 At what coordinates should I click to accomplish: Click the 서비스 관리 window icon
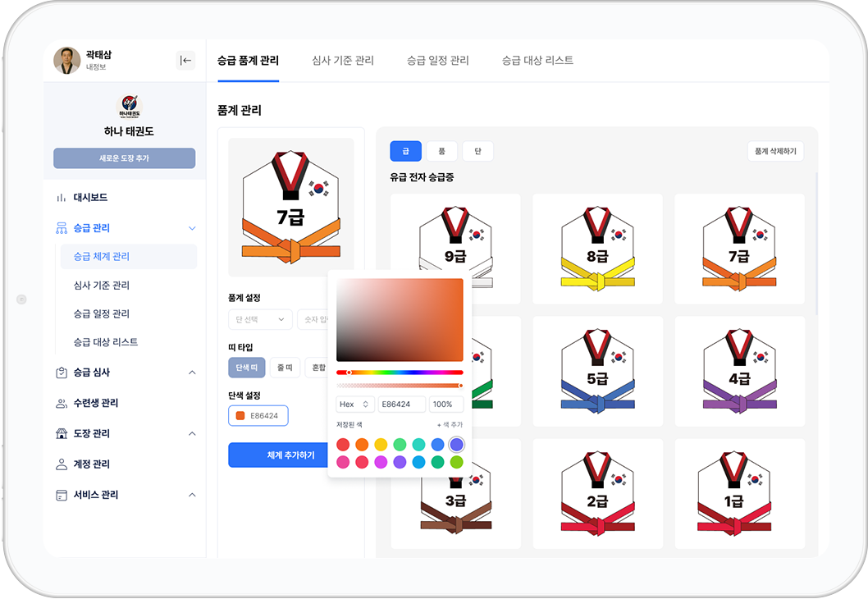click(61, 495)
